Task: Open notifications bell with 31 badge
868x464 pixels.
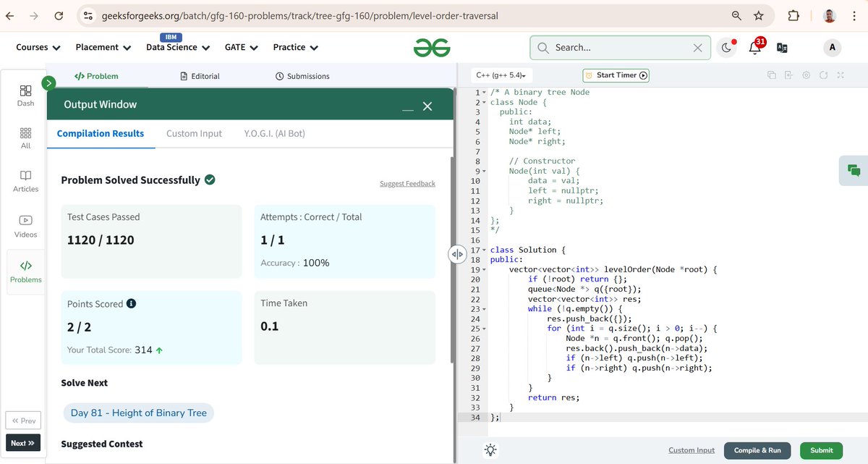Action: (755, 47)
